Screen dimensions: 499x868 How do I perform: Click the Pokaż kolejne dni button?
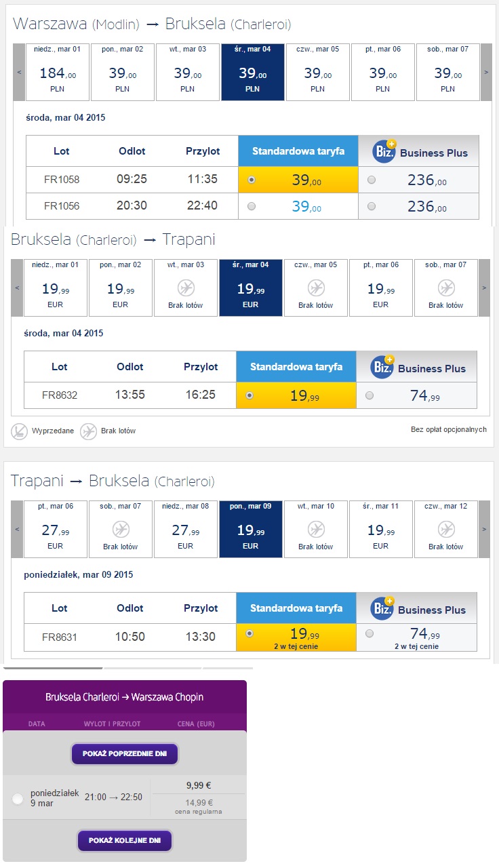pos(125,840)
